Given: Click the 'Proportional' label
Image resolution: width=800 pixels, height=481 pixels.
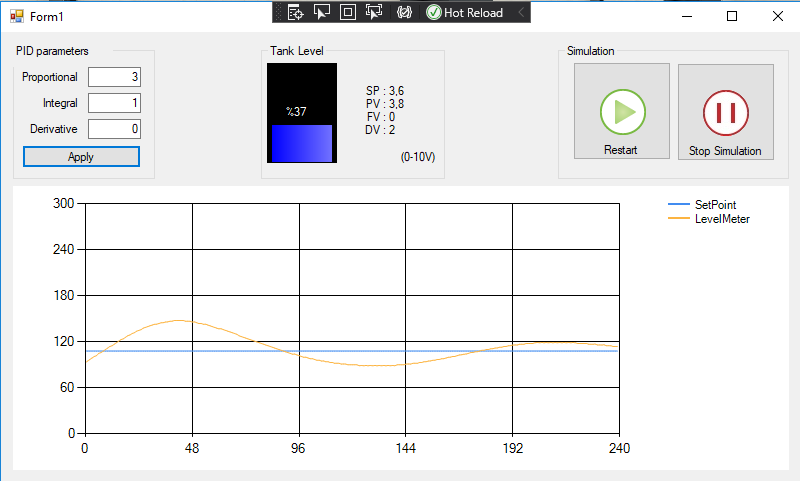Looking at the screenshot, I should (x=49, y=77).
